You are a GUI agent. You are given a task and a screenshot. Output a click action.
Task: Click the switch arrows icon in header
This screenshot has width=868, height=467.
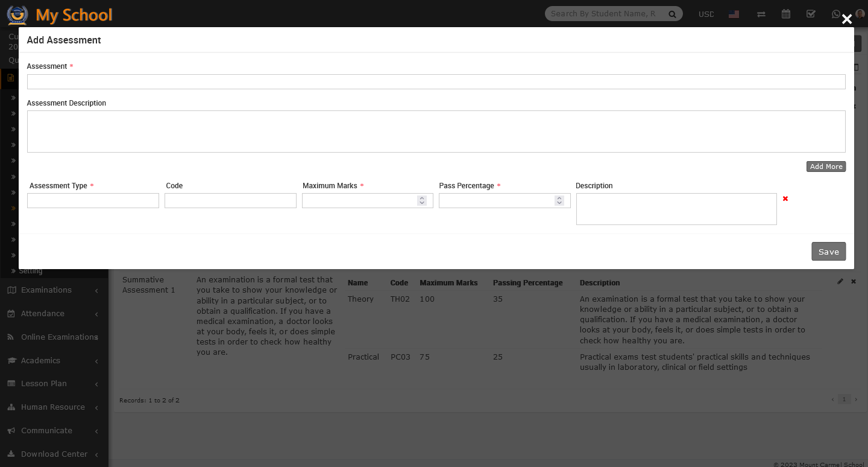click(x=761, y=14)
